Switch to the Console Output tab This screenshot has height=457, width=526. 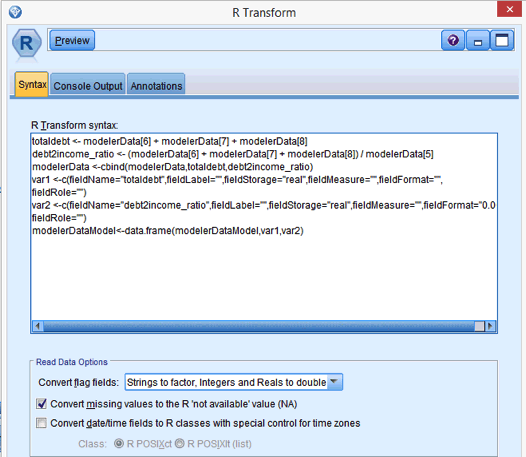point(88,86)
